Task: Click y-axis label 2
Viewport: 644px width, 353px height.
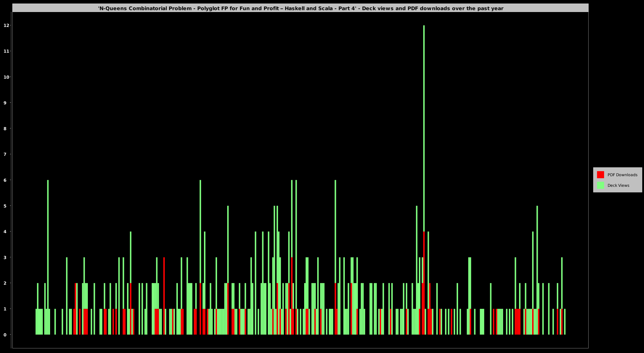Action: click(x=5, y=283)
